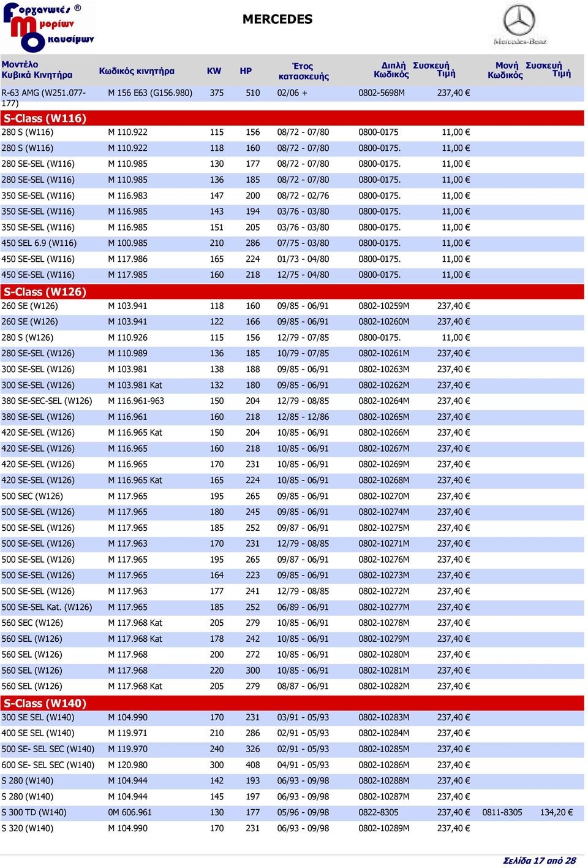Select the HP column header
This screenshot has height=868, width=588.
[x=246, y=71]
